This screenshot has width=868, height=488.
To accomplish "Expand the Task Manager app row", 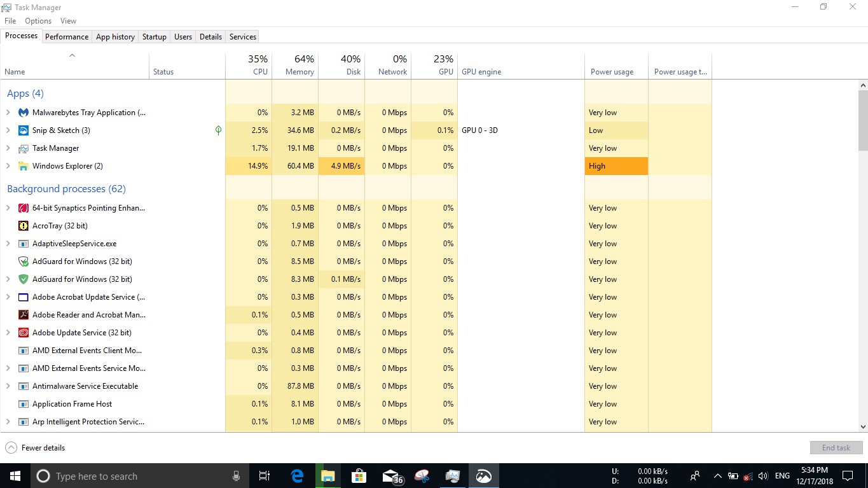I will point(8,148).
